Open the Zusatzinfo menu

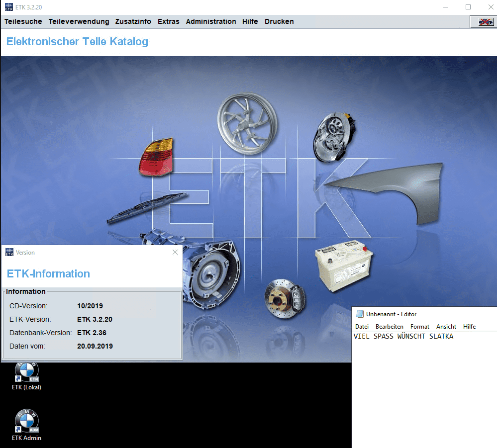(x=133, y=21)
